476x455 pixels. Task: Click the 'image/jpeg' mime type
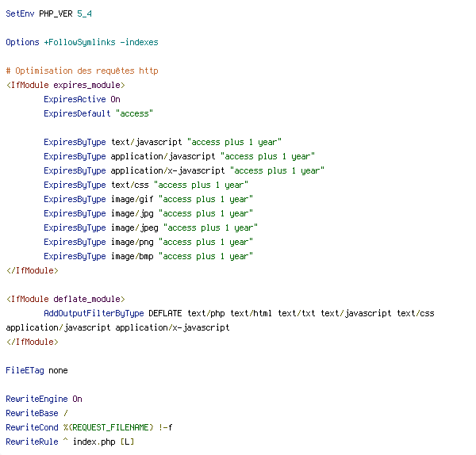[135, 227]
